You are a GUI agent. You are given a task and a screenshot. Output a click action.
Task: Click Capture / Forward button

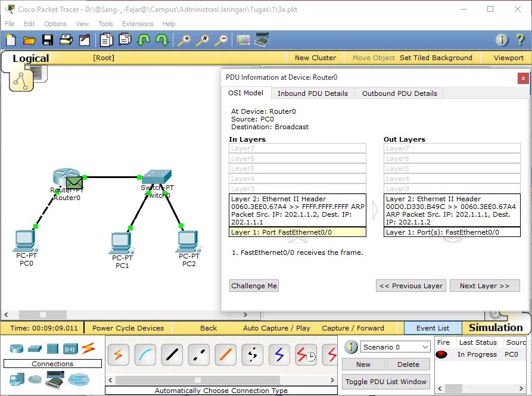(353, 328)
